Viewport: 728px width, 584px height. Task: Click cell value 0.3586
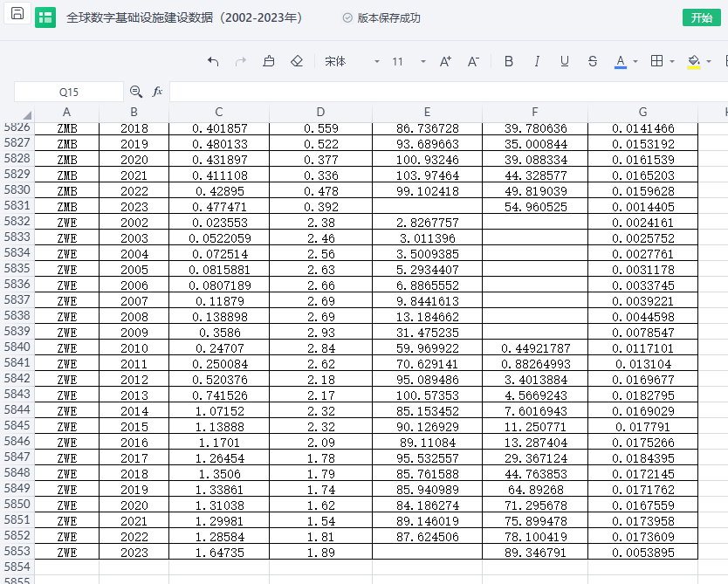tap(220, 333)
